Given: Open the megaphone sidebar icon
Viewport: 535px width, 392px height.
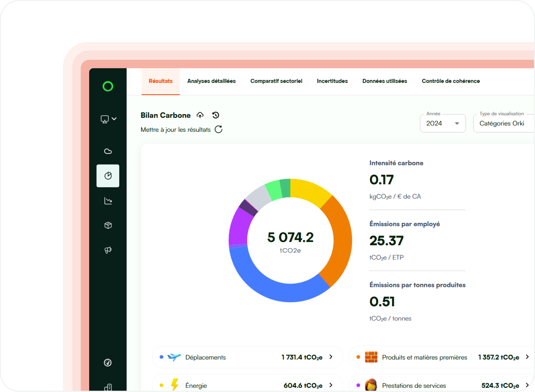Looking at the screenshot, I should pyautogui.click(x=108, y=250).
